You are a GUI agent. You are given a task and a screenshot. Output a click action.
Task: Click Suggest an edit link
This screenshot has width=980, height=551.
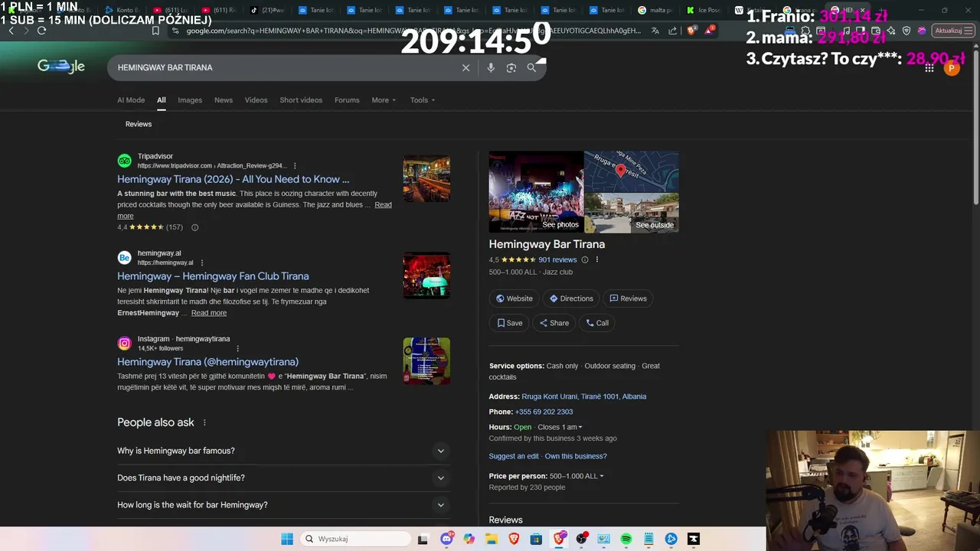(514, 456)
